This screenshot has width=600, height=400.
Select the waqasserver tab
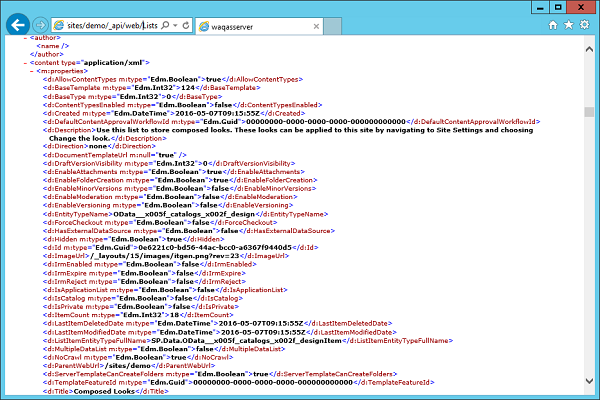[x=259, y=26]
